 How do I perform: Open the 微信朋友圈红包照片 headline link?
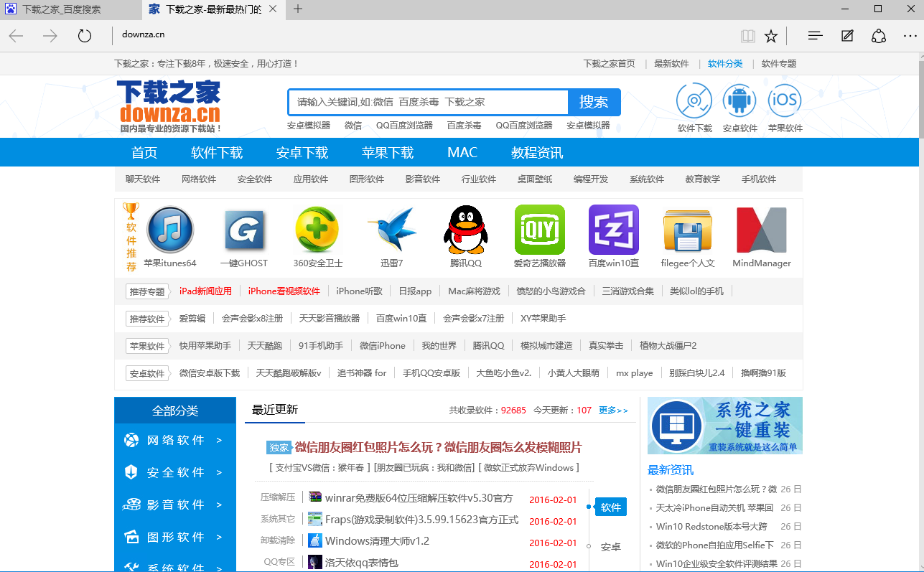click(x=438, y=447)
